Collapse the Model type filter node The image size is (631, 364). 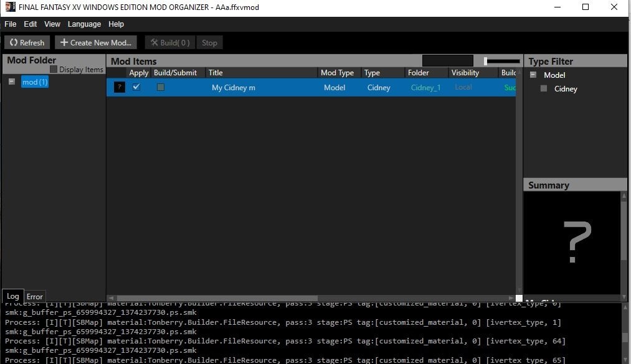click(533, 75)
